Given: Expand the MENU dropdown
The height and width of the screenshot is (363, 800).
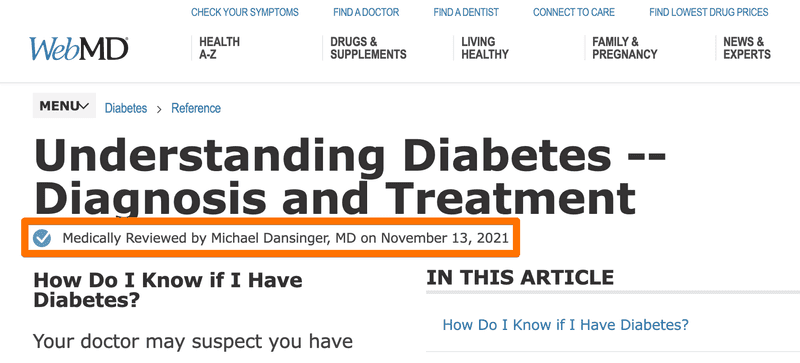Looking at the screenshot, I should pyautogui.click(x=64, y=106).
